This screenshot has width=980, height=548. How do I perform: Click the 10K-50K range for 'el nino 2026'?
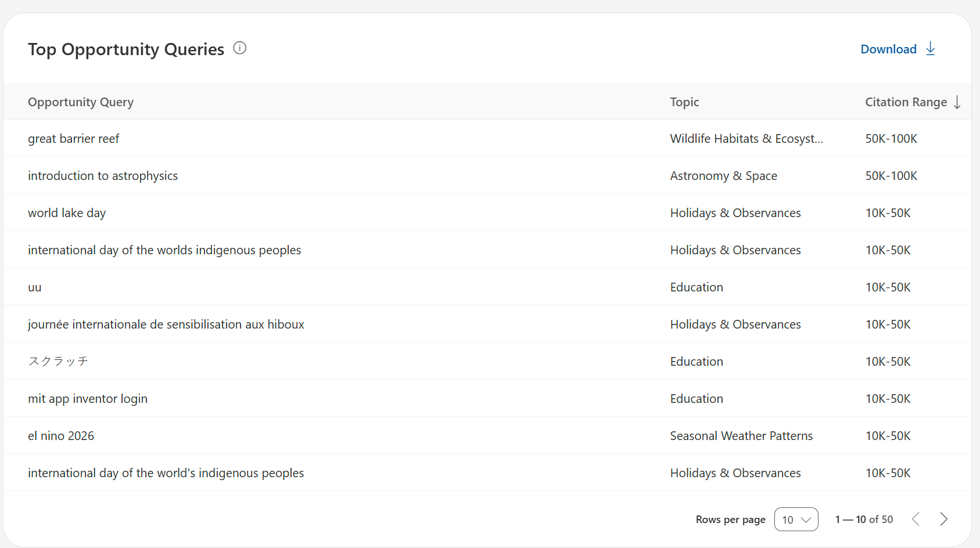(888, 436)
